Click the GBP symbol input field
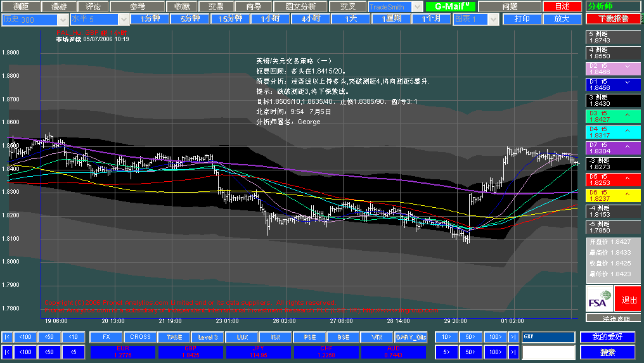 548,337
